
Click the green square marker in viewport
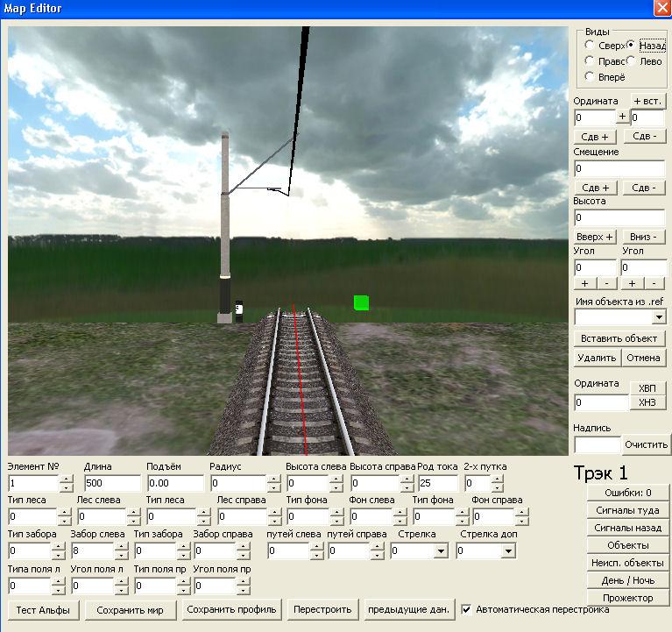coord(361,302)
